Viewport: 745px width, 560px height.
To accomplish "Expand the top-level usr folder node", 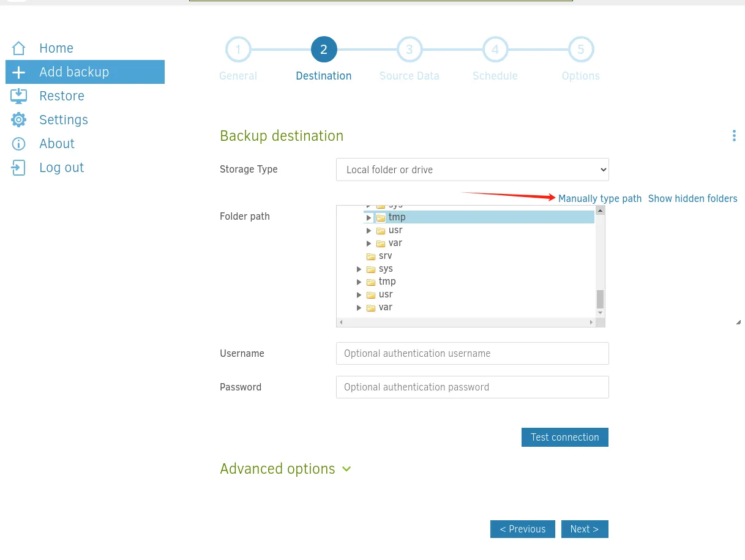I will click(359, 294).
